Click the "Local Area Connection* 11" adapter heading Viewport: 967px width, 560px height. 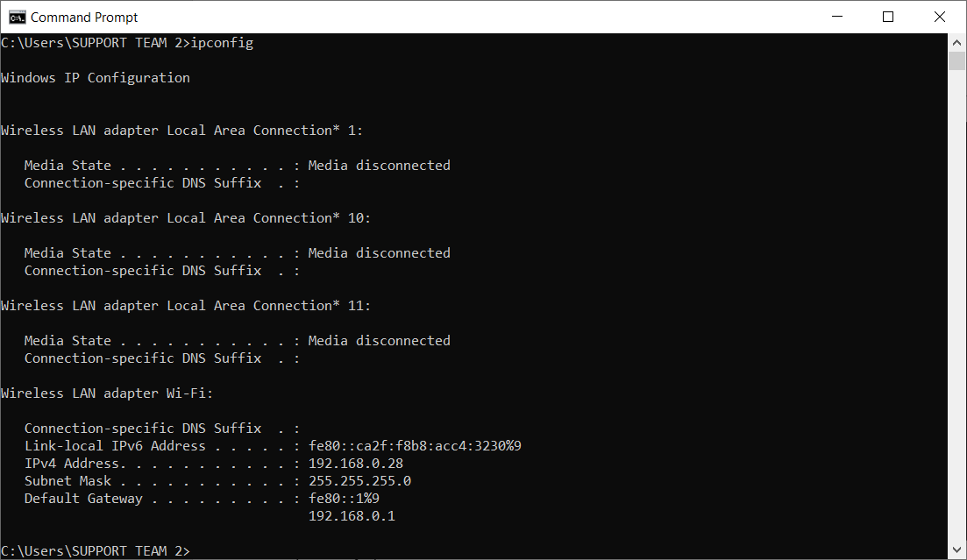[186, 306]
